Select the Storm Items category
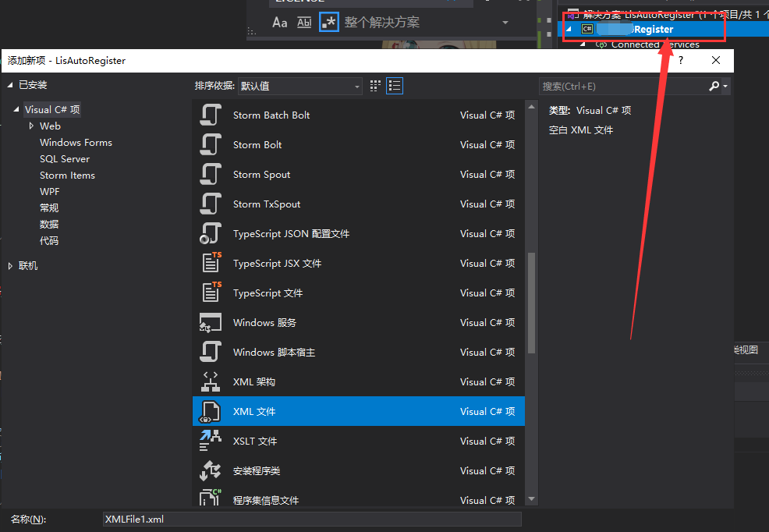Screen dimensions: 769x532 [67, 175]
